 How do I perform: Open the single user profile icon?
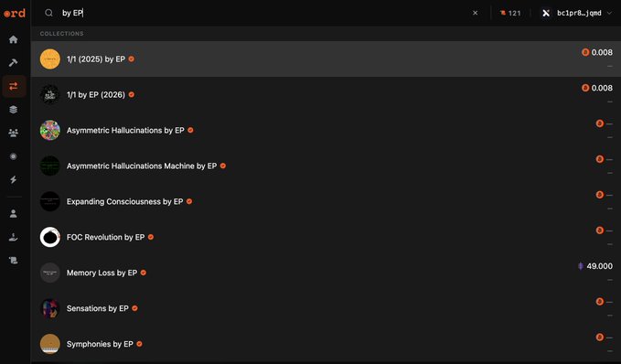click(x=14, y=214)
